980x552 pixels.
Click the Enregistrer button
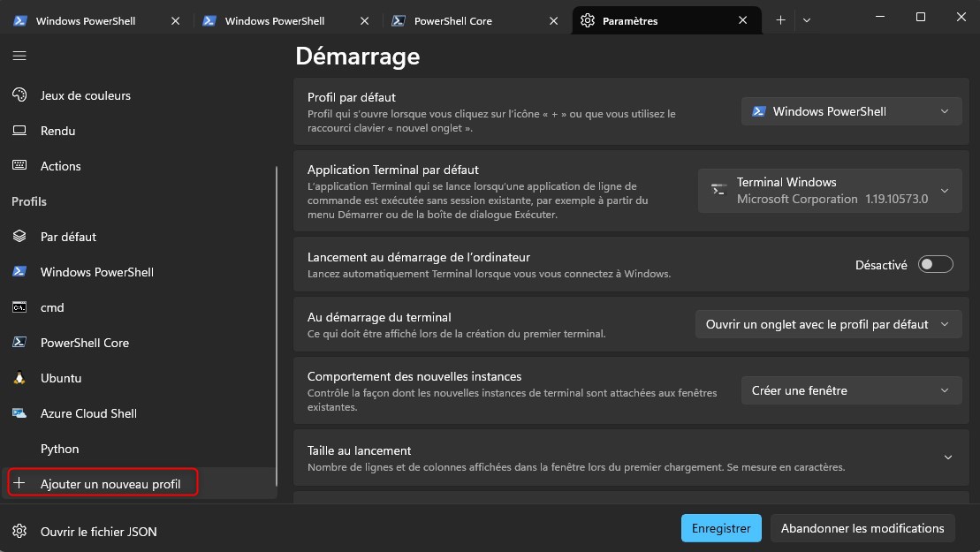coord(721,528)
